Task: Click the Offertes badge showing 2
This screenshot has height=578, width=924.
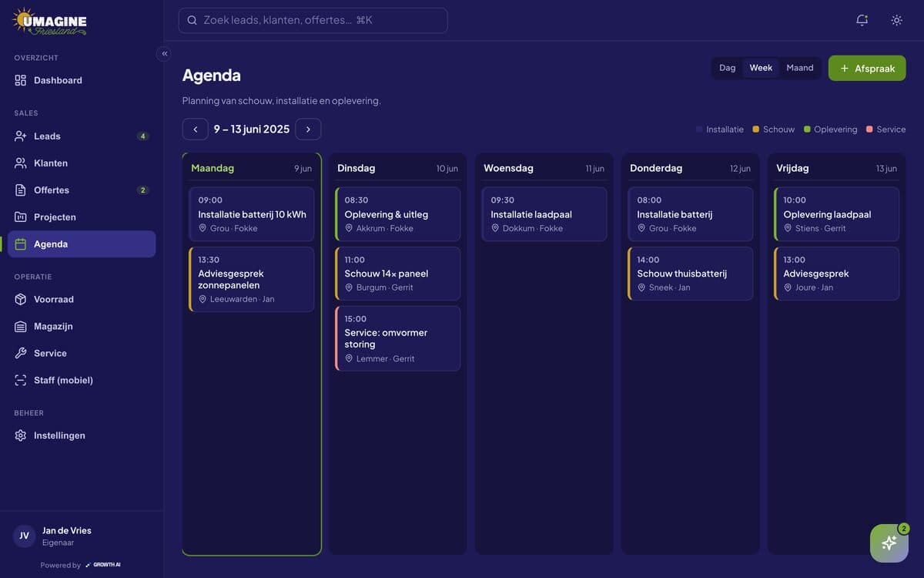Action: pos(142,190)
